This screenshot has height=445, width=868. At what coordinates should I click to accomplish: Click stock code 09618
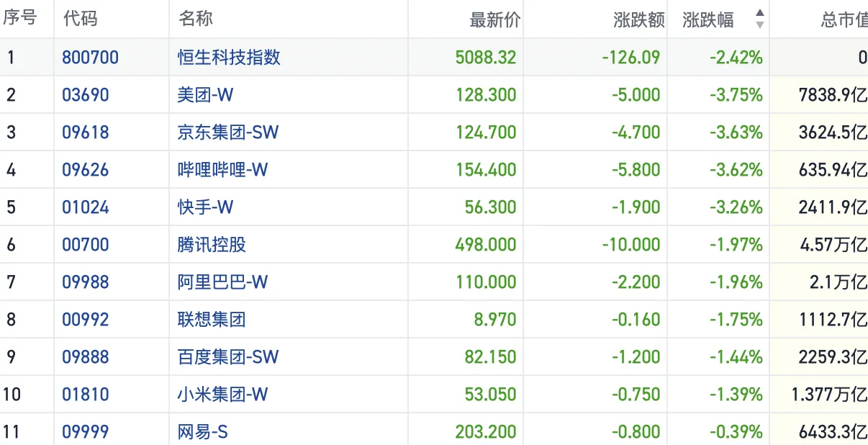(86, 132)
